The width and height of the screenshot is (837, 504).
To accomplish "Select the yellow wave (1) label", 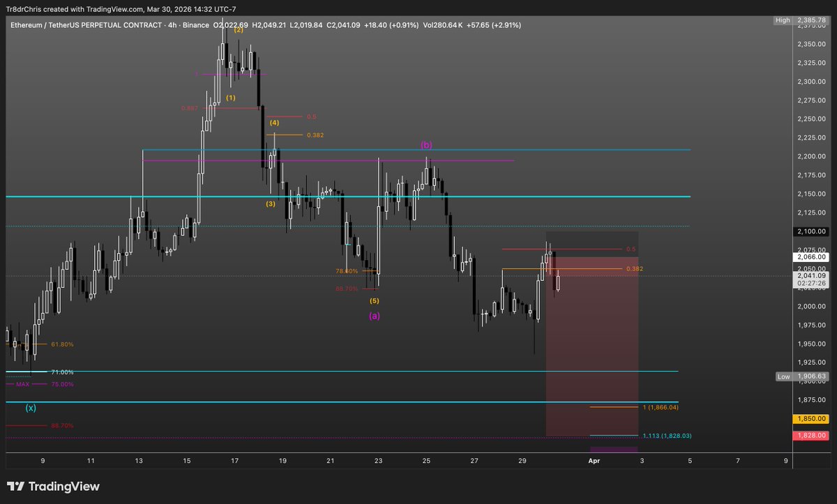I will (x=230, y=98).
